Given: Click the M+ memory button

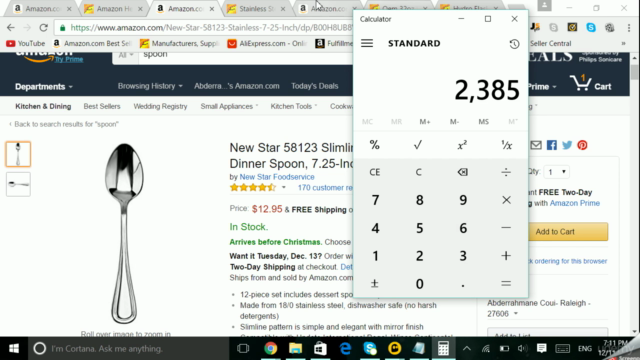Looking at the screenshot, I should pyautogui.click(x=424, y=122).
